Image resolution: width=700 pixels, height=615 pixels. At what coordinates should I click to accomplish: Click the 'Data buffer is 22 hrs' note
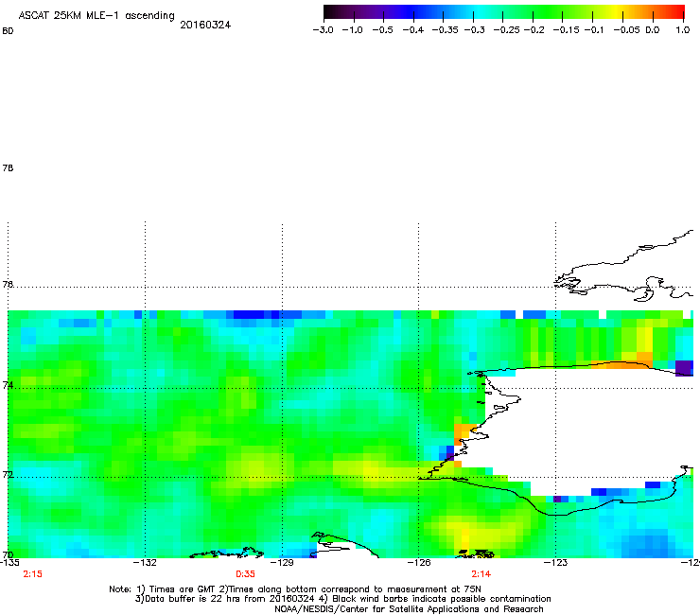pos(342,599)
